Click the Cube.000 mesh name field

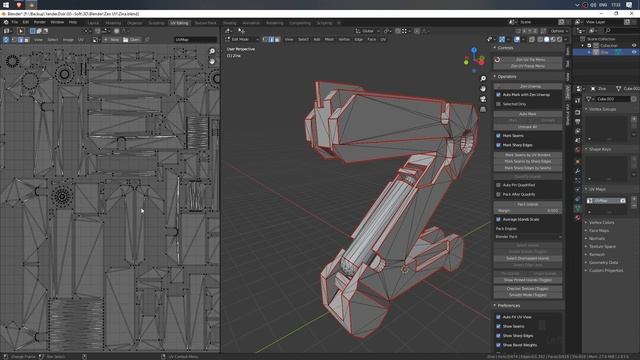pos(613,99)
